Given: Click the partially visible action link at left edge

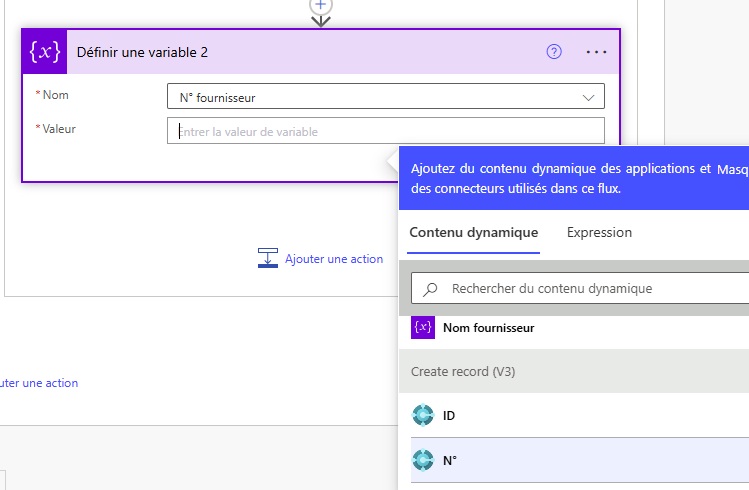Looking at the screenshot, I should [39, 383].
